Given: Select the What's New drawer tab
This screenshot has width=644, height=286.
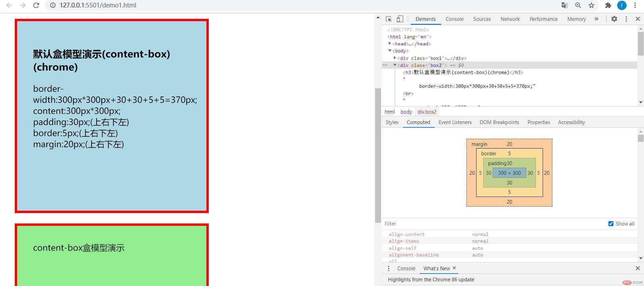Looking at the screenshot, I should (436, 268).
